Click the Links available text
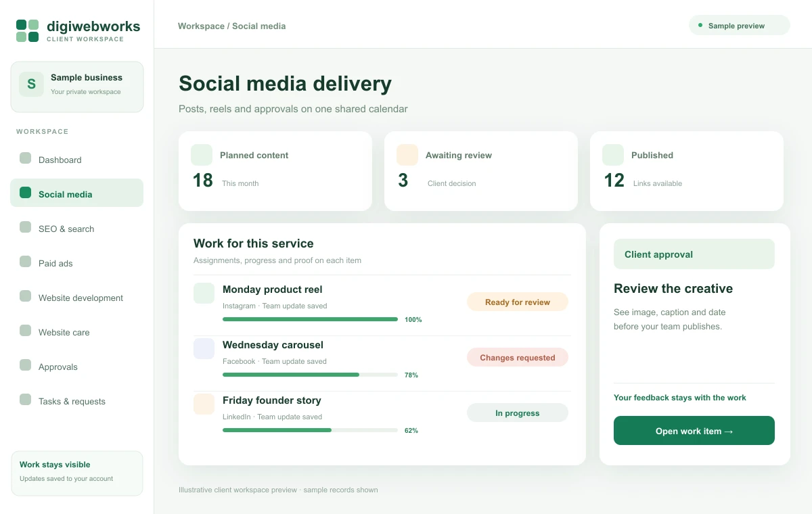Viewport: 812px width, 514px height. click(x=658, y=183)
